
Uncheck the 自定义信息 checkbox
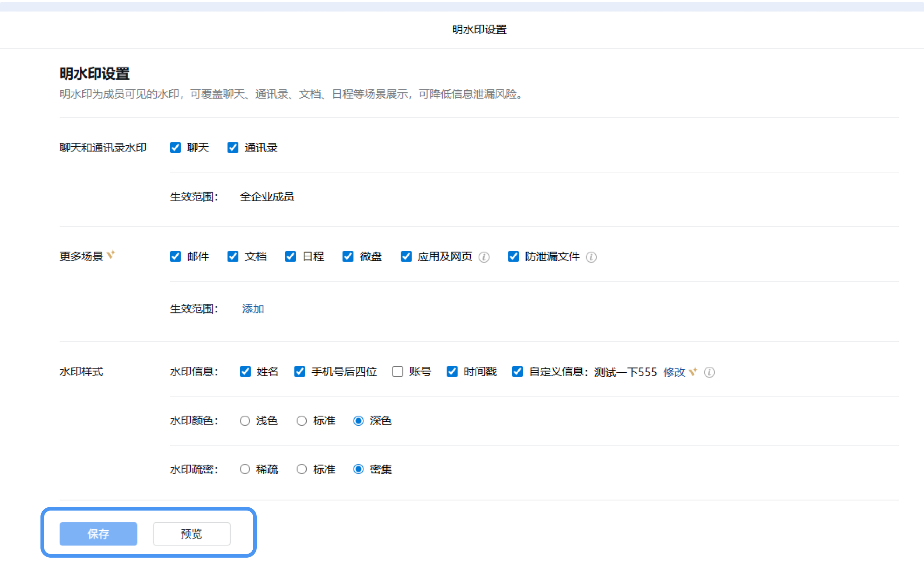tap(518, 371)
